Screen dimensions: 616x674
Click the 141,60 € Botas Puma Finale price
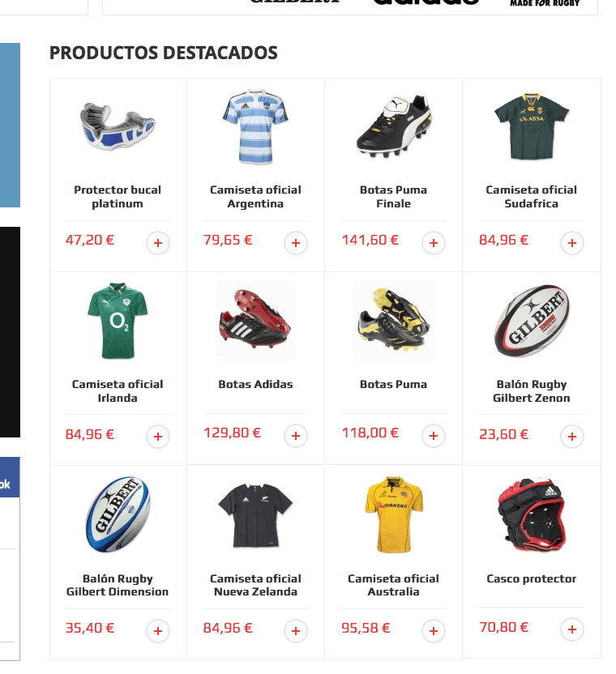[370, 240]
